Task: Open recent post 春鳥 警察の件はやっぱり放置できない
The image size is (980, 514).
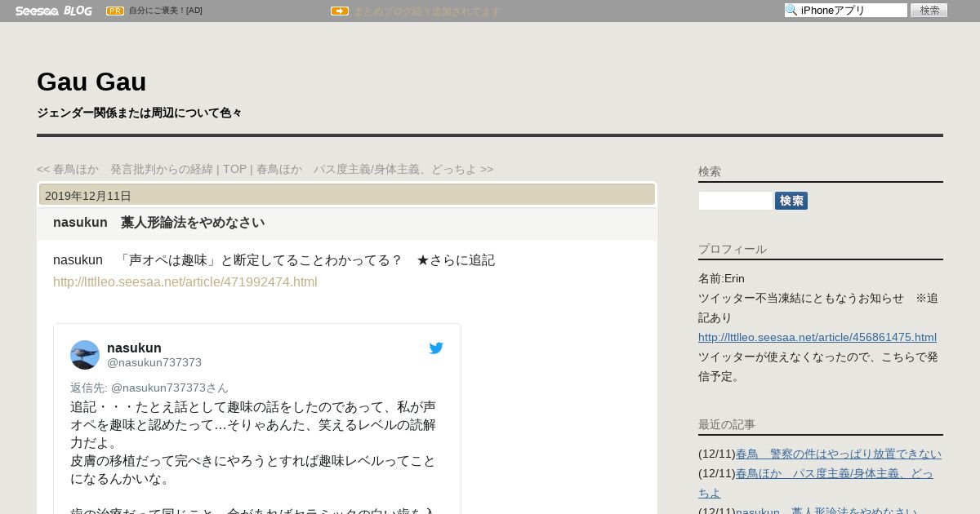Action: tap(839, 454)
